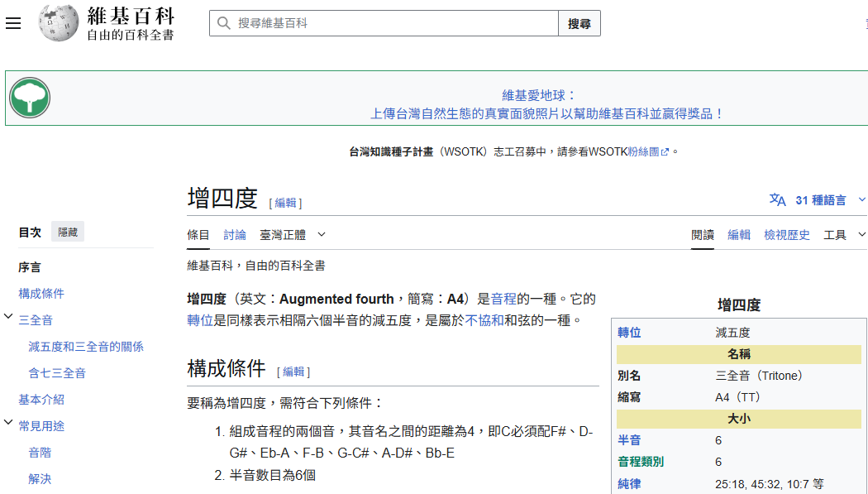868x494 pixels.
Task: Click the Wikipedia globe logo
Action: [58, 22]
